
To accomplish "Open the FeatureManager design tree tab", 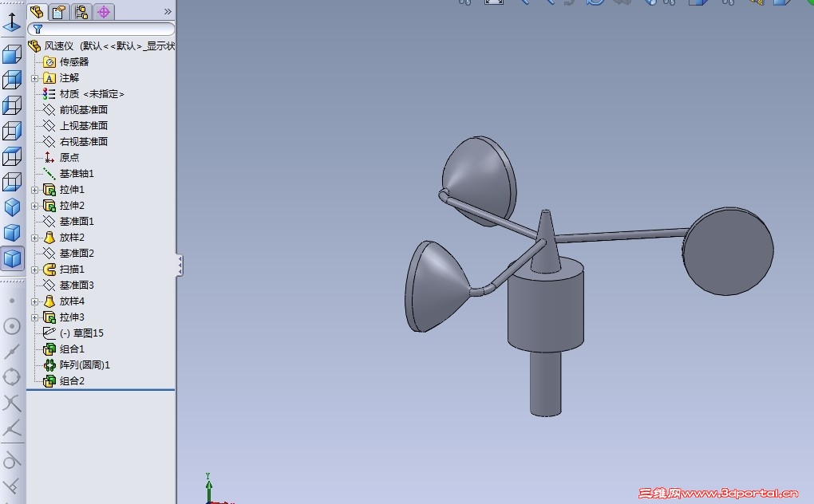I will click(x=37, y=11).
